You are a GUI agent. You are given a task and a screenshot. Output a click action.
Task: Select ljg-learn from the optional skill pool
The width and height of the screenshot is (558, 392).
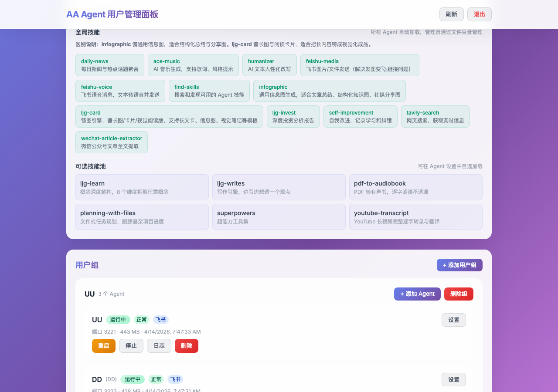pos(142,187)
